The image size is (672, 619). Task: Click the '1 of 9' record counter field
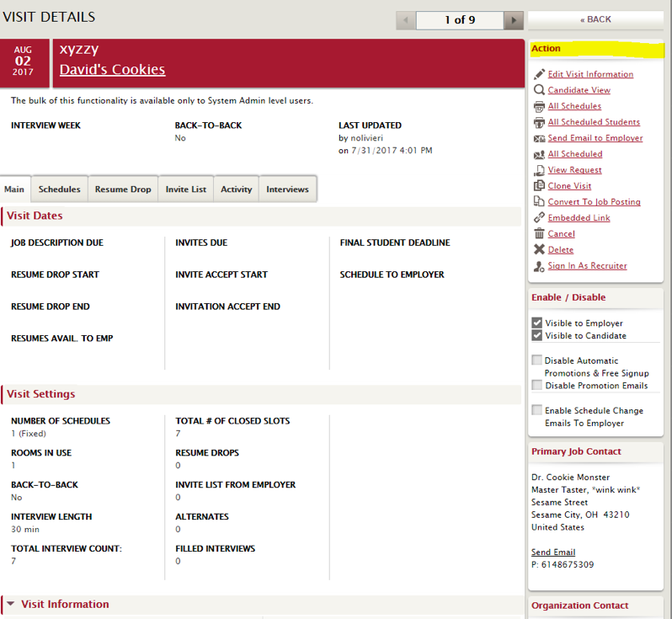[x=460, y=20]
